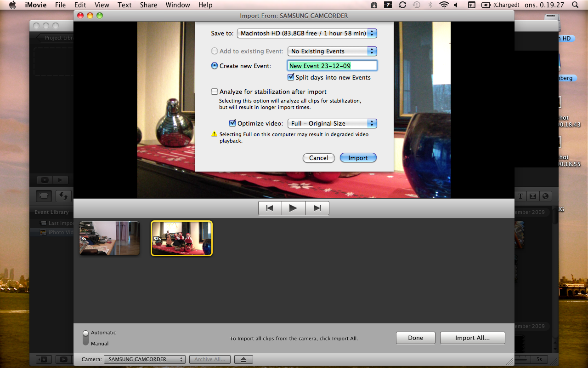Enable Analyze for stabilization after import
Viewport: 588px width, 368px height.
click(215, 92)
